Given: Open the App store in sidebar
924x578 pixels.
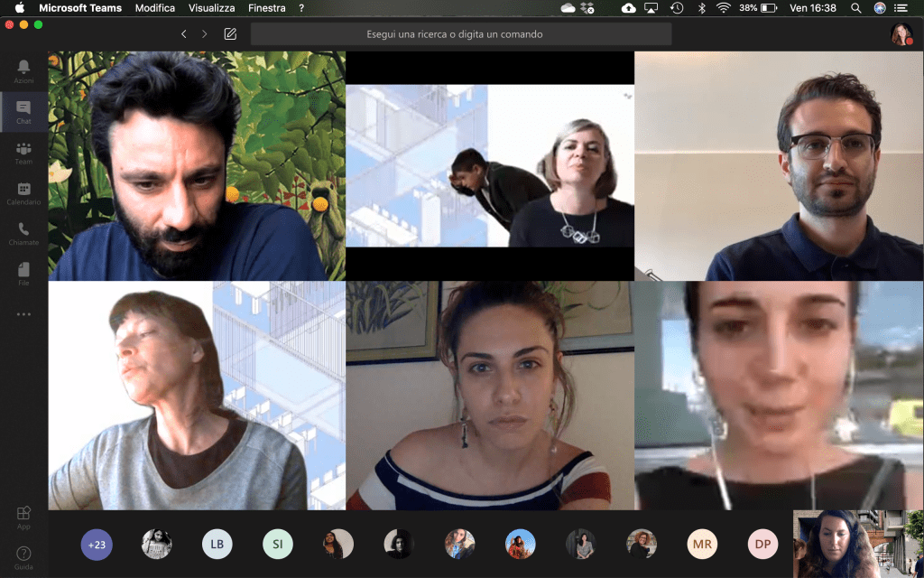Looking at the screenshot, I should (x=23, y=517).
